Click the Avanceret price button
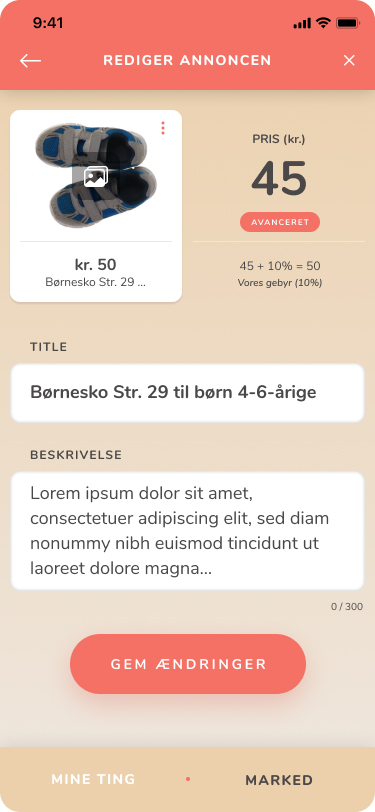Image resolution: width=375 pixels, height=812 pixels. click(280, 222)
